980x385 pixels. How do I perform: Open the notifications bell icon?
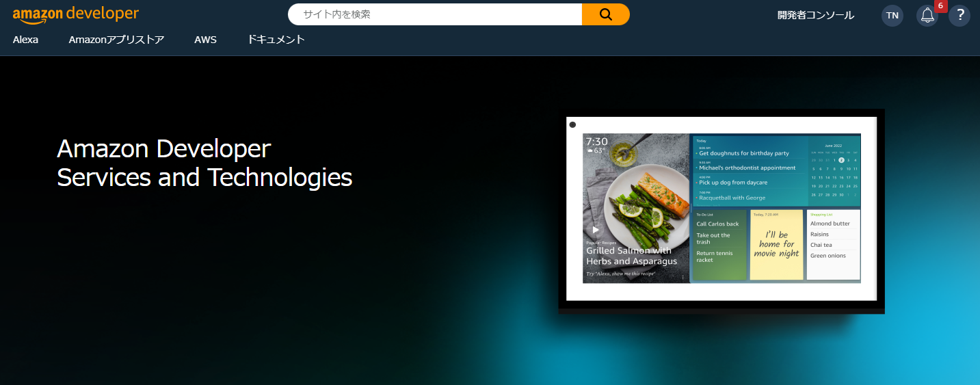pos(927,15)
